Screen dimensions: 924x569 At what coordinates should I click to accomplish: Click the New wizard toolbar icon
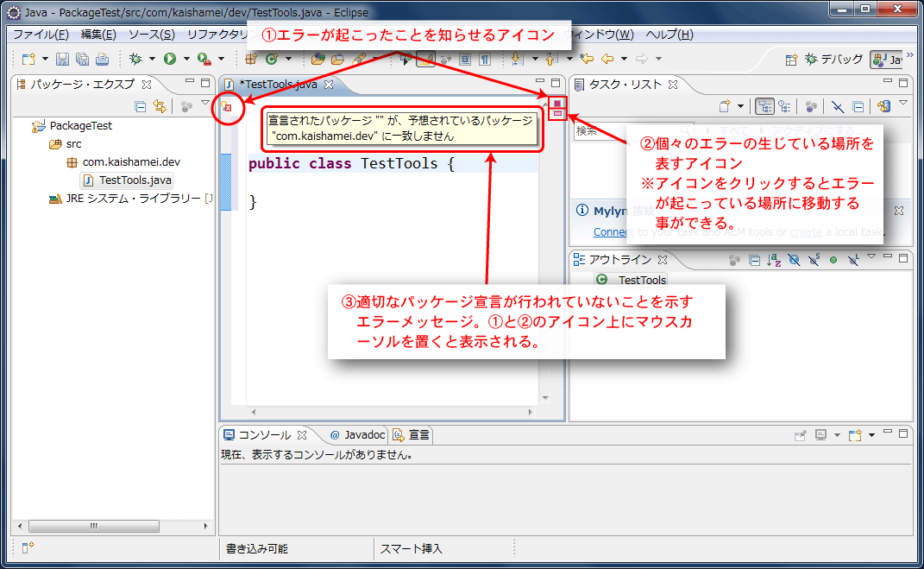coord(28,59)
